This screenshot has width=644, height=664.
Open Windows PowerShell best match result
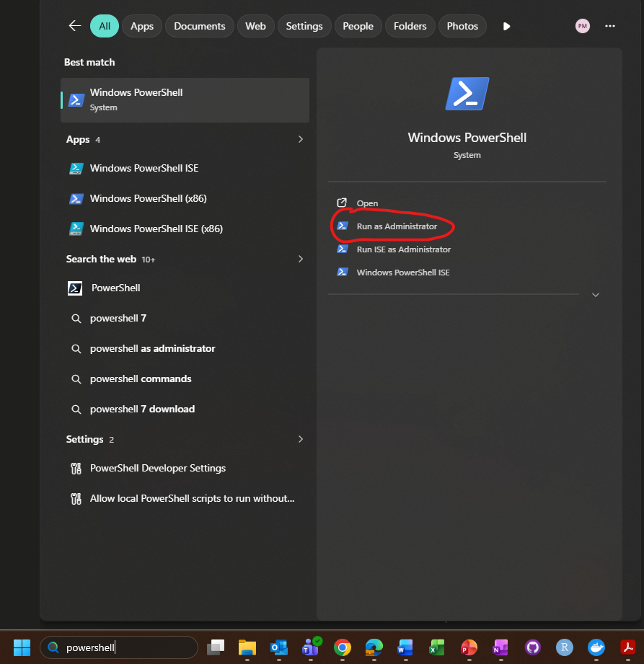(185, 100)
